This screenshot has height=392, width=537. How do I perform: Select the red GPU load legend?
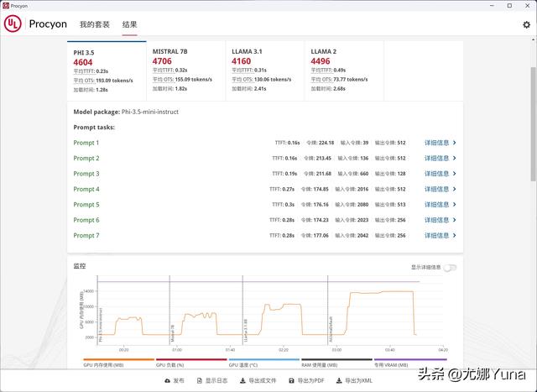[x=191, y=363]
